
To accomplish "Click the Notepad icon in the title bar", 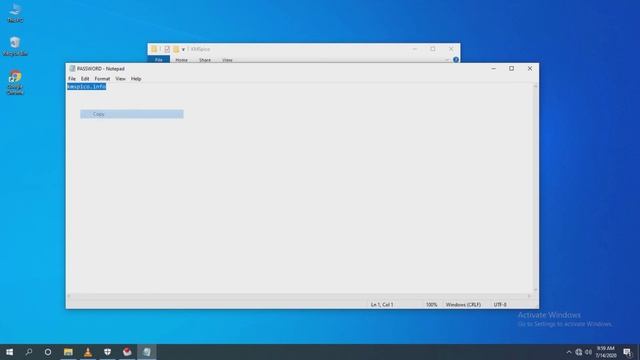I will point(72,69).
